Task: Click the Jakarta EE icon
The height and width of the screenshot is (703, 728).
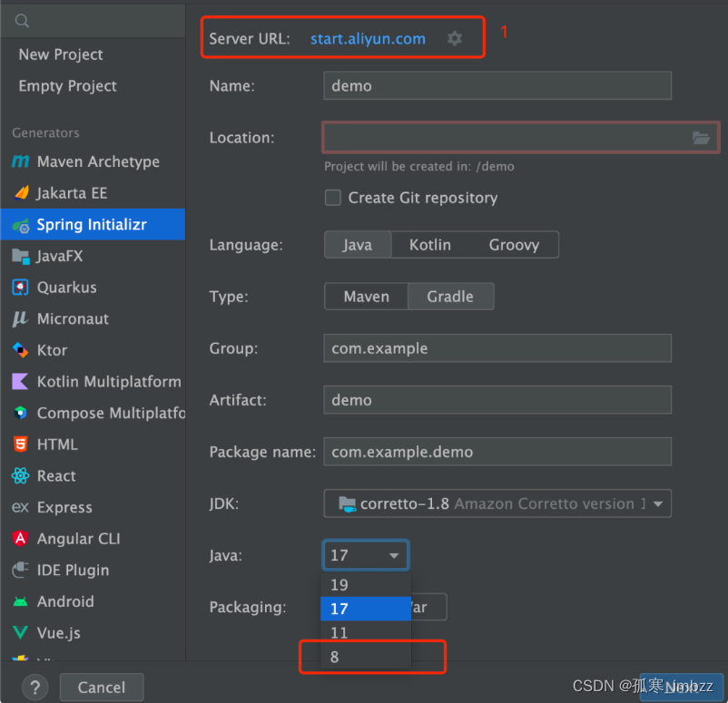Action: (21, 192)
